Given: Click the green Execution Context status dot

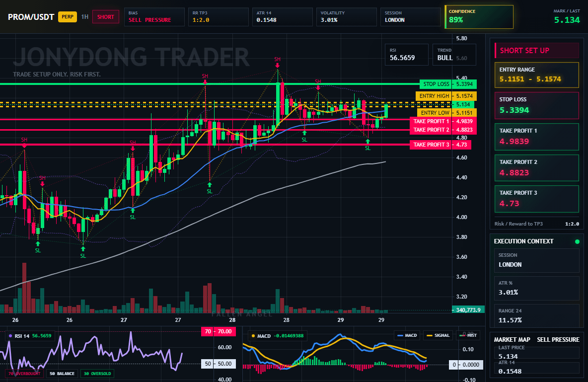Looking at the screenshot, I should (577, 241).
